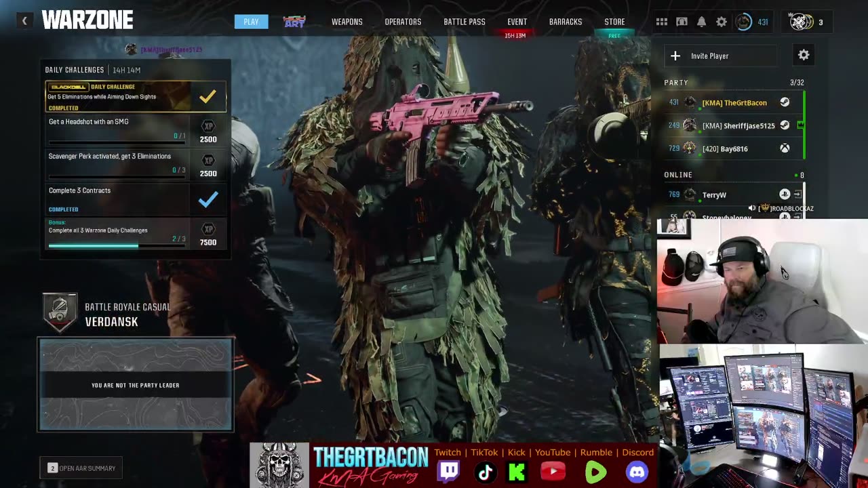Click 'Scavenger Perk activated, get 3 Eliminations'

pyautogui.click(x=136, y=165)
